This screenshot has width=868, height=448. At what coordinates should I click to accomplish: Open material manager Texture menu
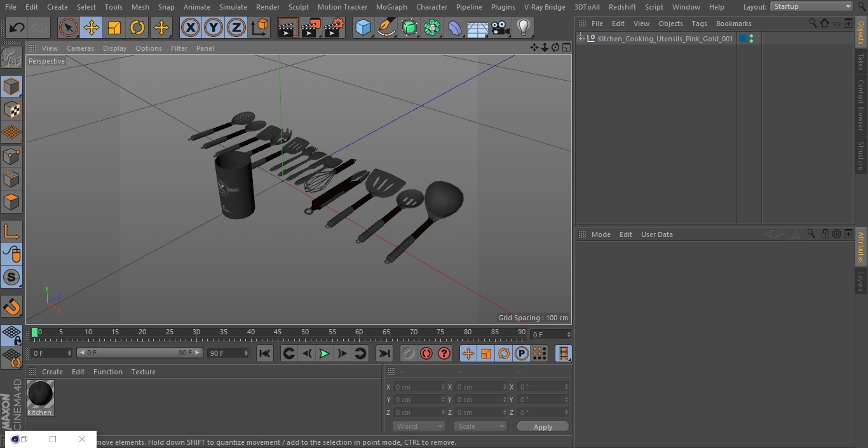143,372
